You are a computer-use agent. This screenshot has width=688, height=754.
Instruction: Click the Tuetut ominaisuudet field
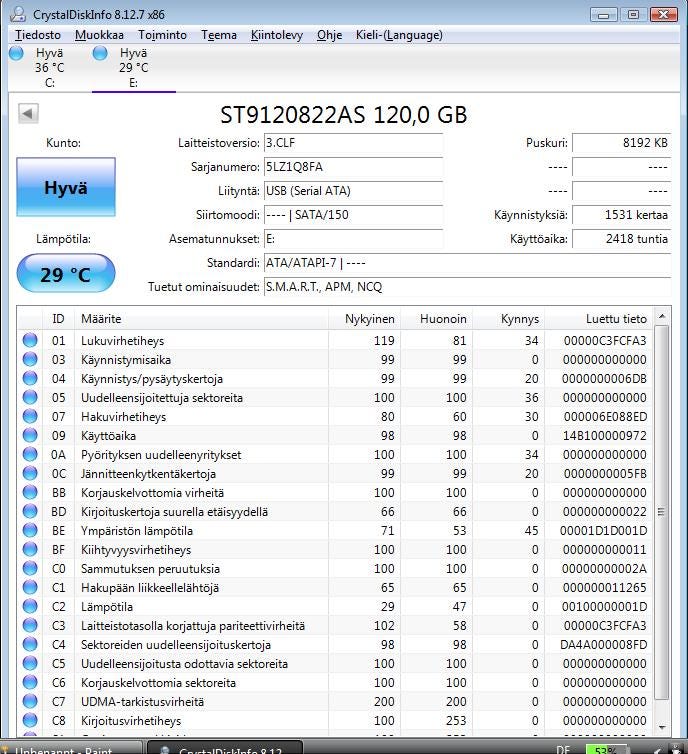click(x=467, y=287)
